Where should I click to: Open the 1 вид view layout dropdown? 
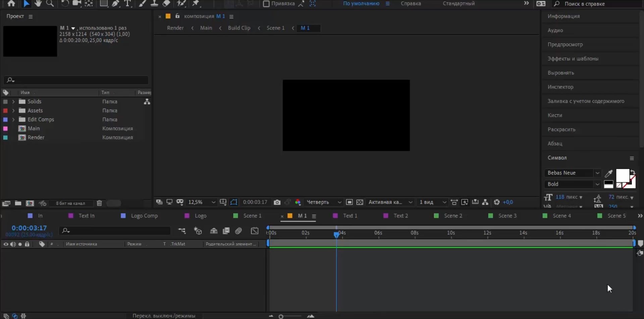pos(433,202)
